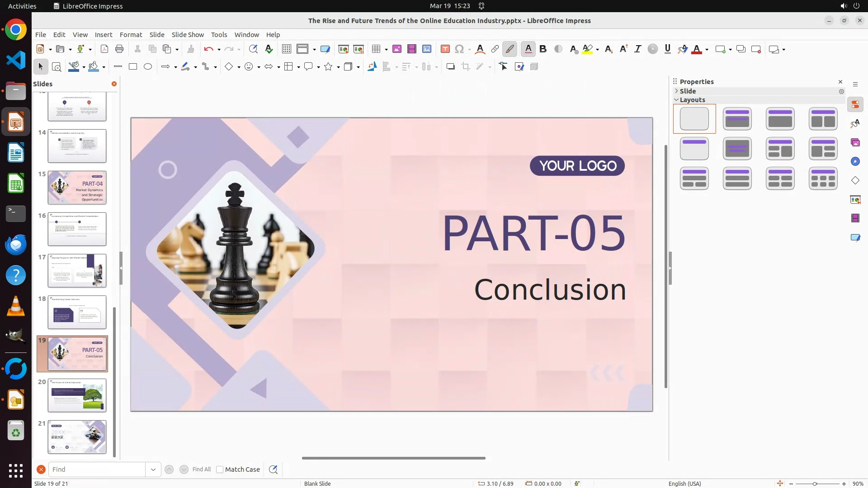Click the Find All button

[201, 469]
